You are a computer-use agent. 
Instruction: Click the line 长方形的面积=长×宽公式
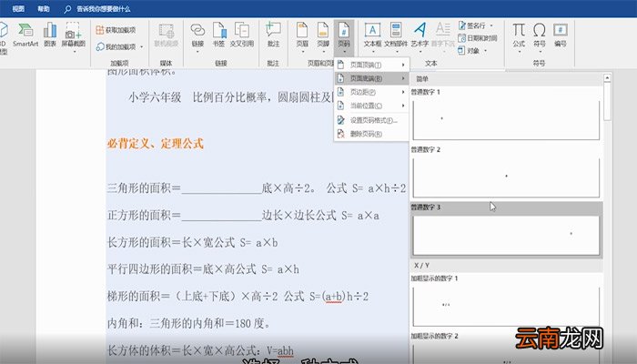pyautogui.click(x=193, y=243)
